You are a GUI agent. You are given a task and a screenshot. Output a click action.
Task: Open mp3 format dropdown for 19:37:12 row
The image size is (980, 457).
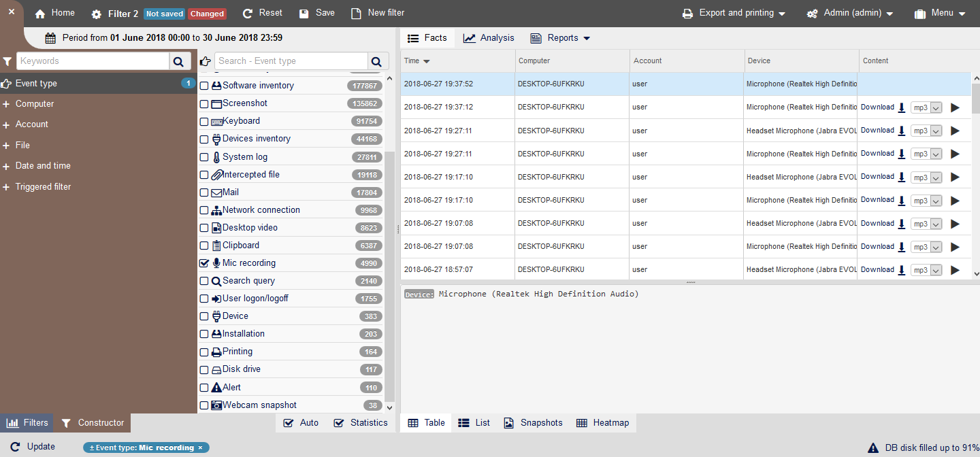[926, 107]
